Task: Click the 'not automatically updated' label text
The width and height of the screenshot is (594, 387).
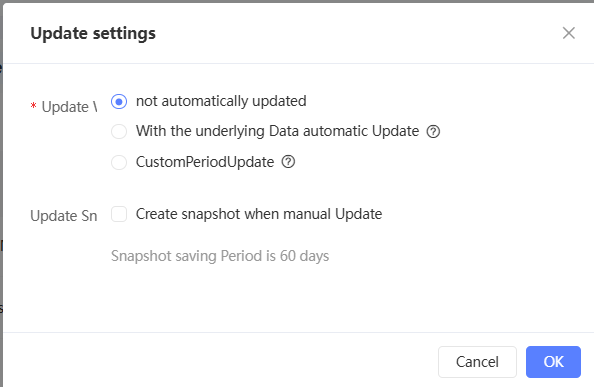Action: coord(221,101)
